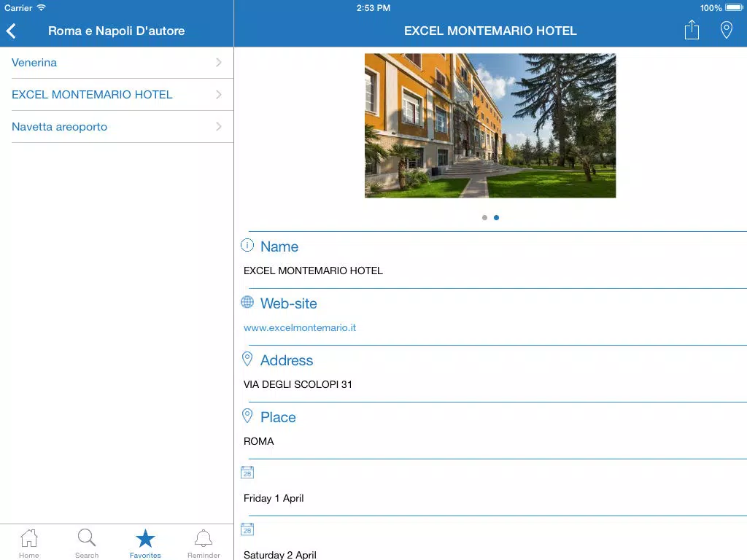
Task: Open www.excelmontemario.it link
Action: point(300,327)
